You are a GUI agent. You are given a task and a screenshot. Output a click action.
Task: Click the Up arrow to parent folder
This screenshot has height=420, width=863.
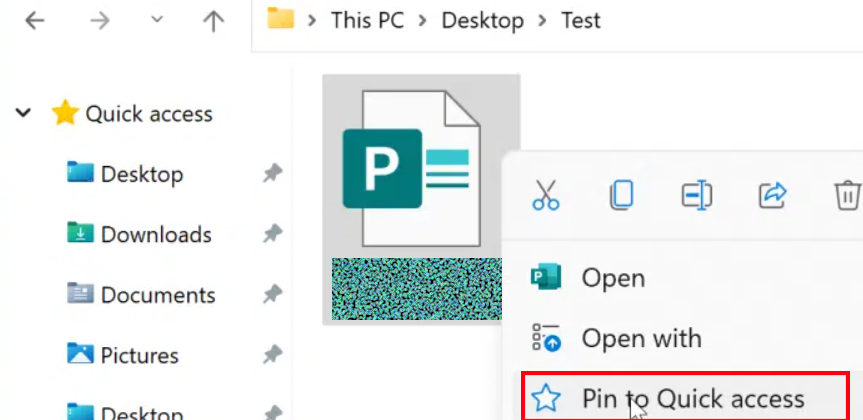click(x=213, y=21)
